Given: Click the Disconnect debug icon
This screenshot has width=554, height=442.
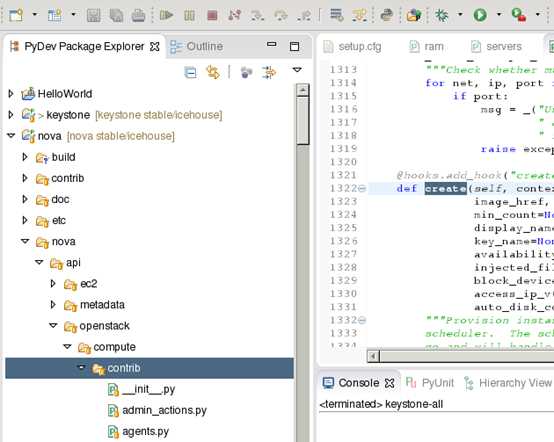Looking at the screenshot, I should (234, 15).
